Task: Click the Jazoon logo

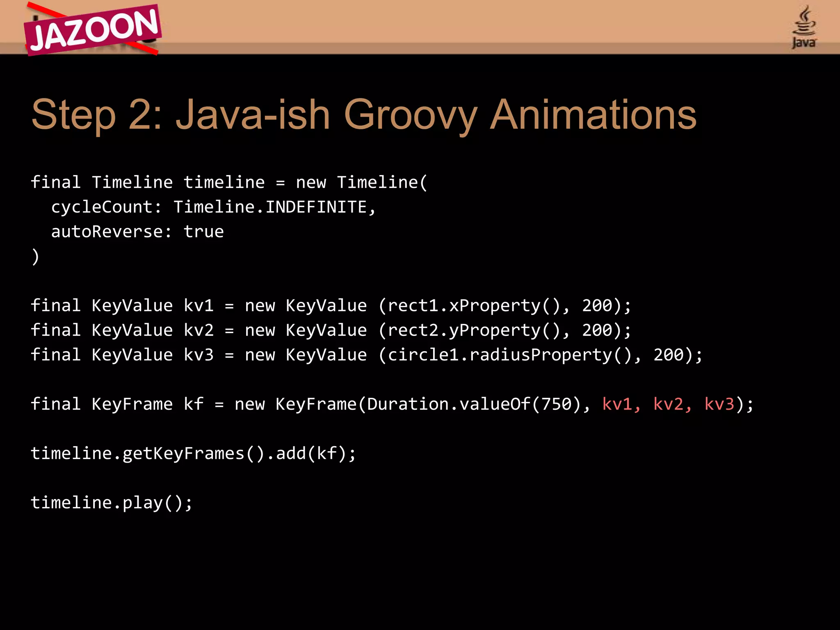Action: click(x=93, y=30)
